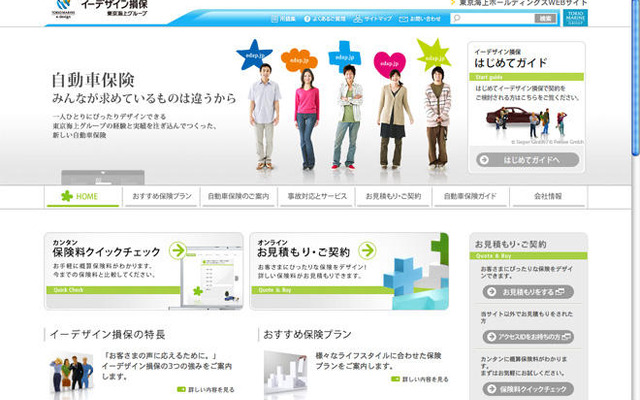This screenshot has height=400, width=640.
Task: Open the 事故対応とサービス navigation tab
Action: 317,197
